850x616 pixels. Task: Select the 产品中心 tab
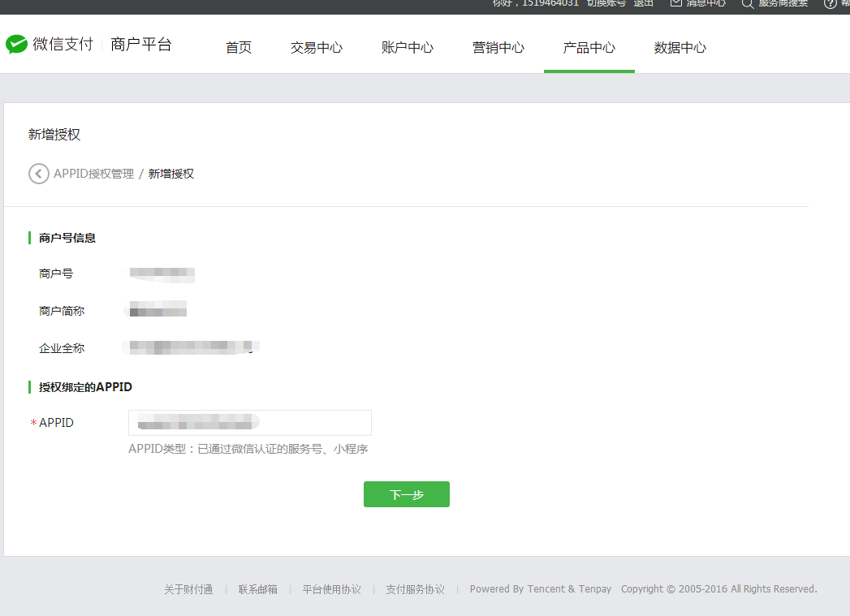[x=589, y=47]
